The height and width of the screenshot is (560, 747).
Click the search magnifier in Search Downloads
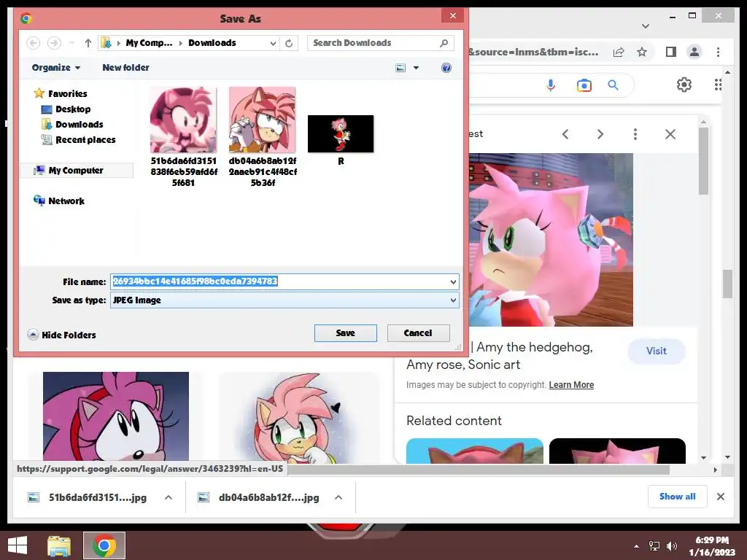pyautogui.click(x=444, y=43)
